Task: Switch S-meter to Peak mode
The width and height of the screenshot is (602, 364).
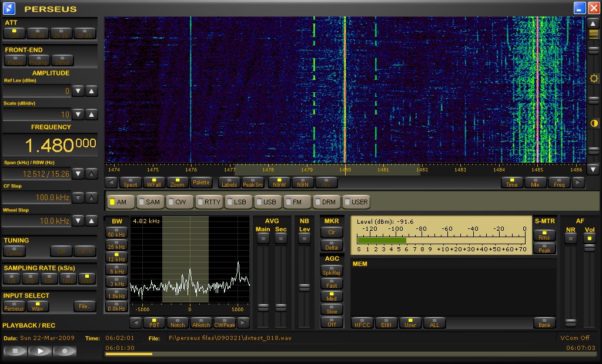Action: pos(544,248)
